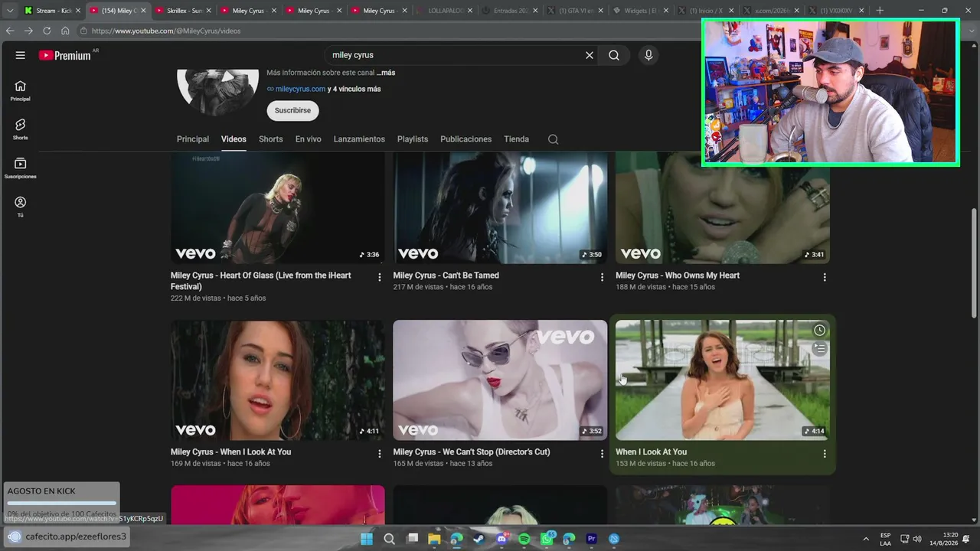The height and width of the screenshot is (551, 980).
Task: Open Suscripciones in the left sidebar
Action: coord(20,168)
